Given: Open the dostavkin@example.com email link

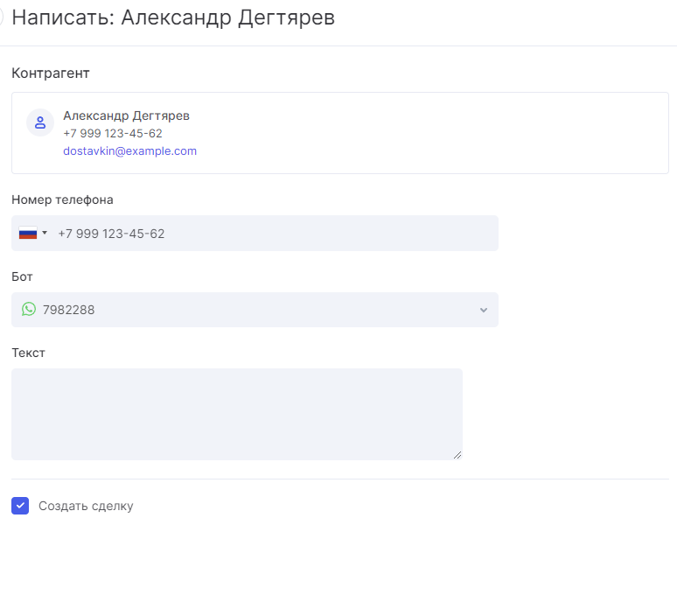Looking at the screenshot, I should coord(129,150).
